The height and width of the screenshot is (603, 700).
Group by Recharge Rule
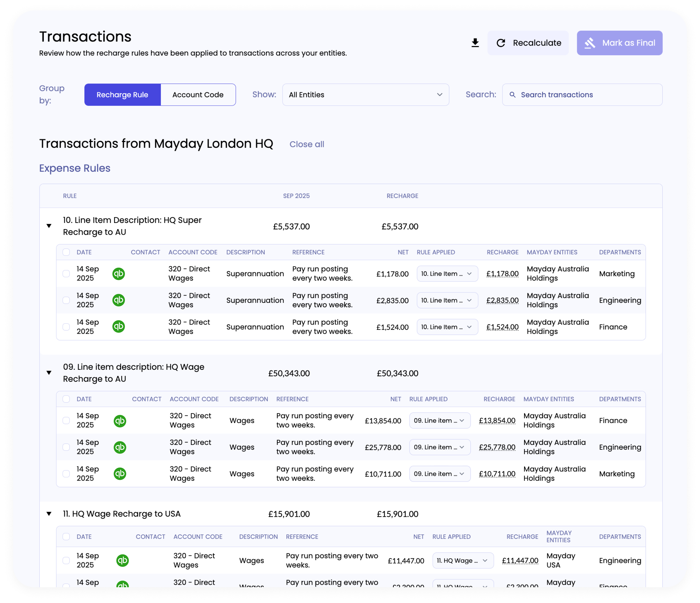coord(122,95)
